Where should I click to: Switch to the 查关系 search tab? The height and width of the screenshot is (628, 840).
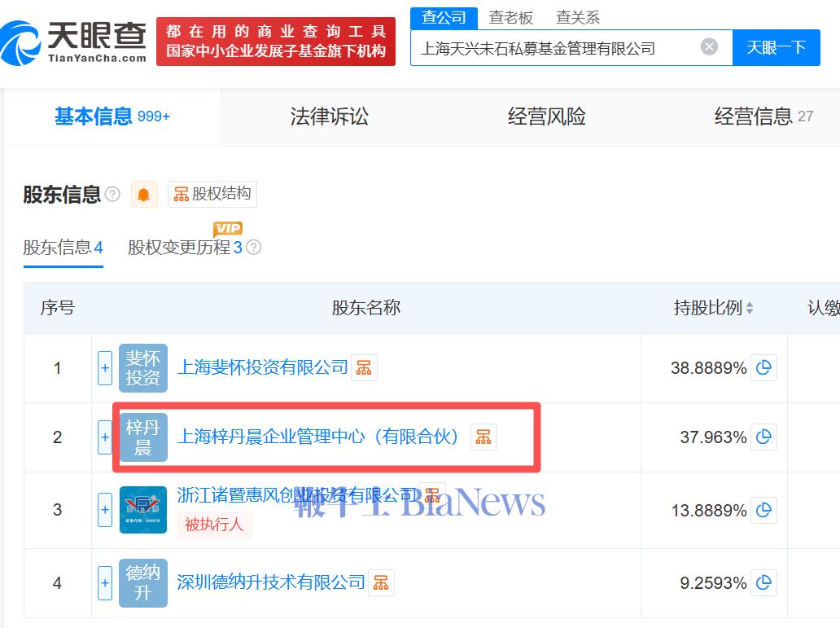click(578, 18)
